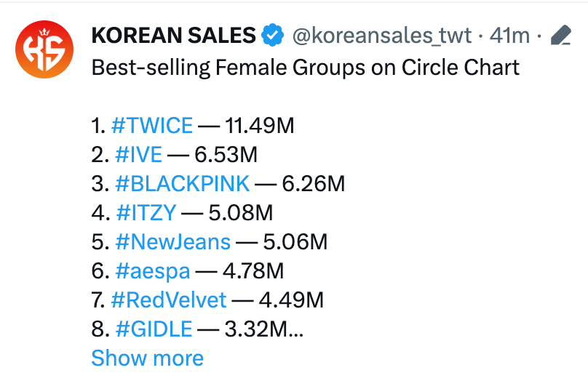Expand the post with Show more
The height and width of the screenshot is (378, 588).
point(147,358)
